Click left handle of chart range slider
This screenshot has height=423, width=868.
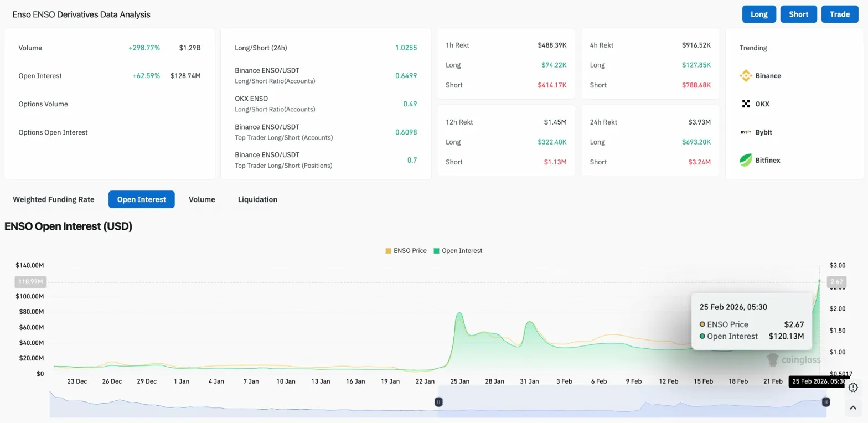pos(438,403)
